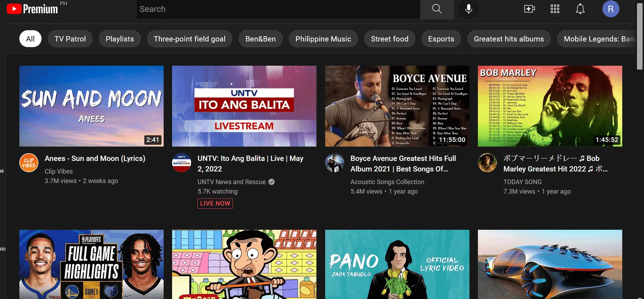Go to Clip Vibes channel name
This screenshot has width=644, height=299.
(x=59, y=171)
